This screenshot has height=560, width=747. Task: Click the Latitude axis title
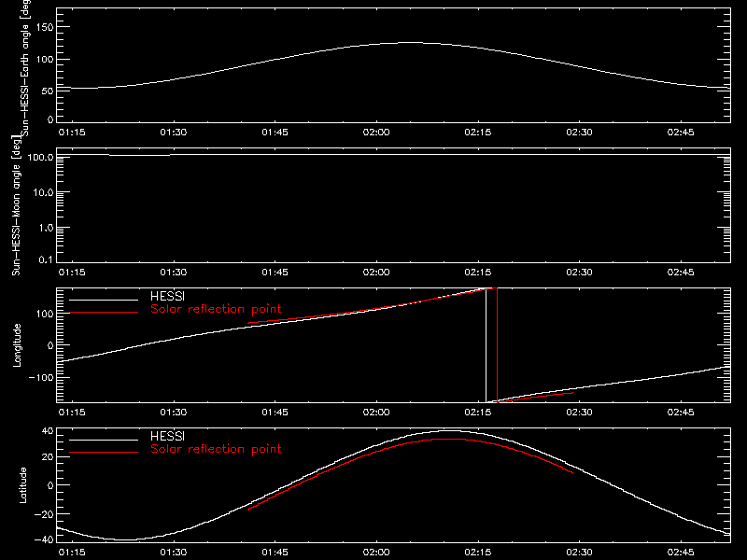[22, 485]
